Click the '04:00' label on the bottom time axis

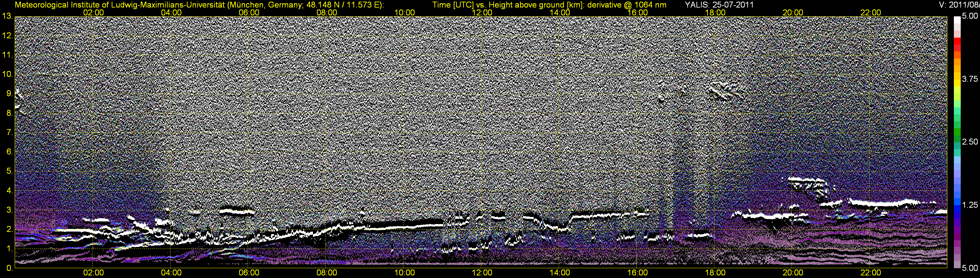(171, 273)
